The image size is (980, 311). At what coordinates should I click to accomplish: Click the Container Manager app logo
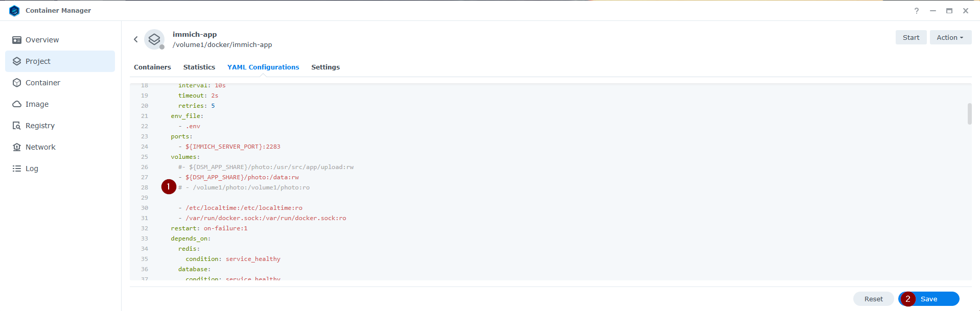pyautogui.click(x=14, y=11)
